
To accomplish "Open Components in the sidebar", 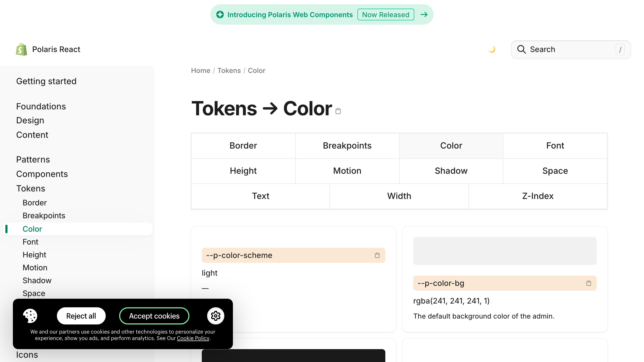I will (42, 174).
